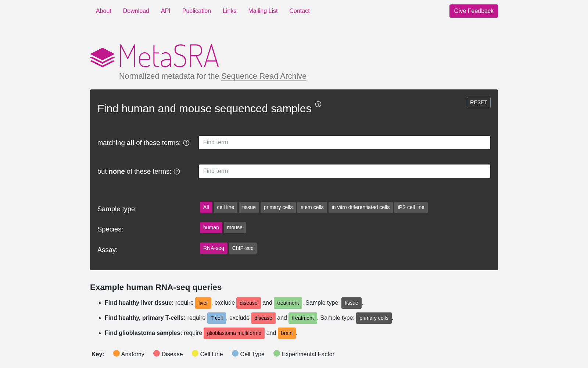
Task: Click treatment tag in the T-cells example
Action: point(302,318)
